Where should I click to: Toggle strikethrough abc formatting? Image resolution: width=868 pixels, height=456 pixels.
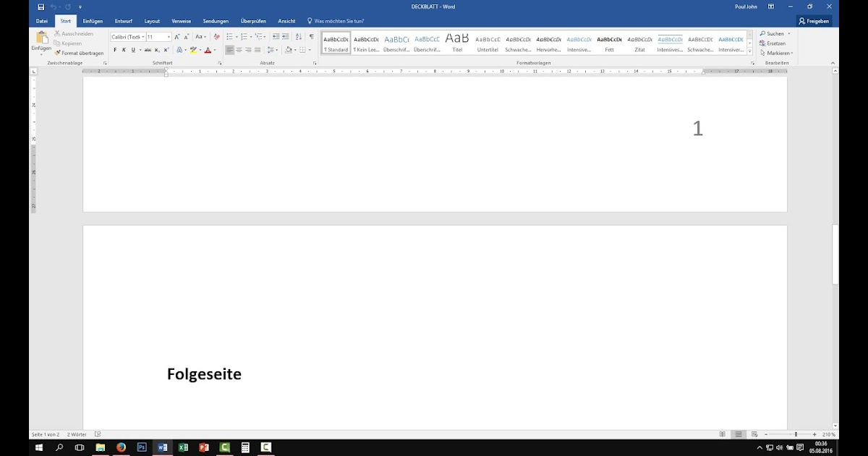pos(148,50)
